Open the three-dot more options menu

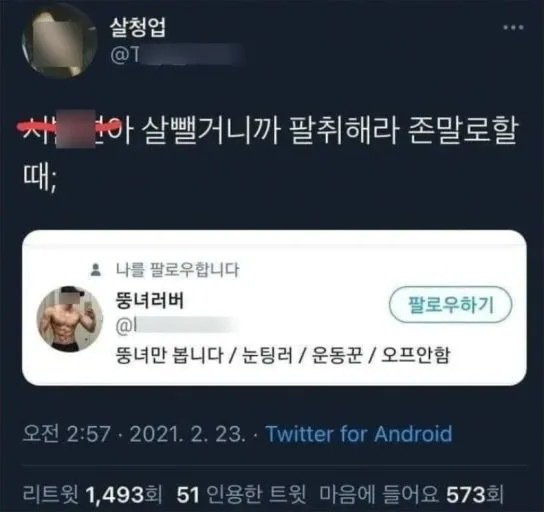(513, 27)
